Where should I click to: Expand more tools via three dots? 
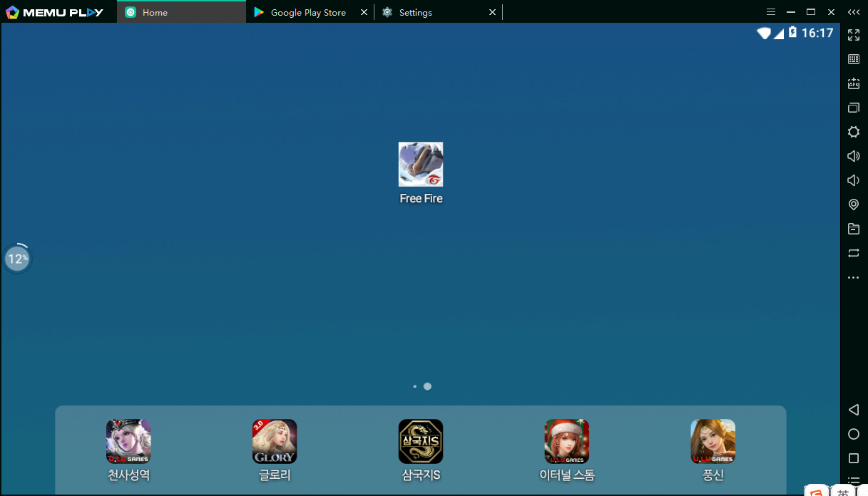click(854, 277)
